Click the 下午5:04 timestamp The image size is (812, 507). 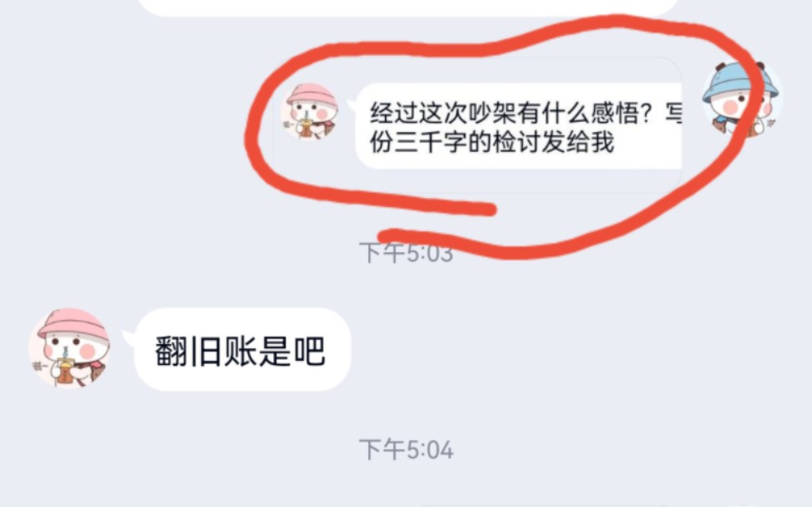click(x=406, y=449)
